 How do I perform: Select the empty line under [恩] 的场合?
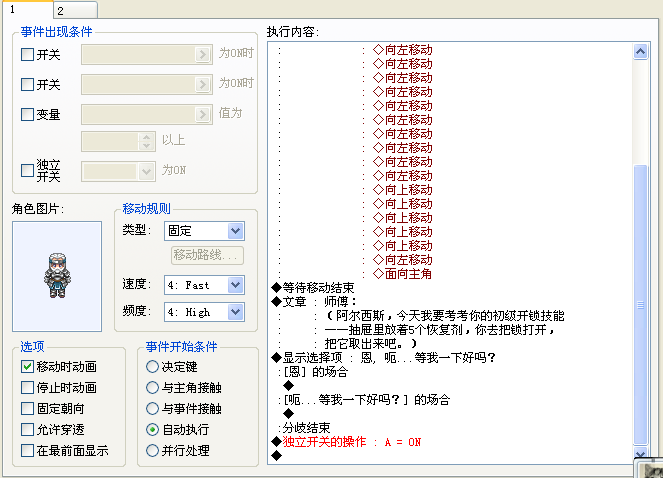point(289,386)
